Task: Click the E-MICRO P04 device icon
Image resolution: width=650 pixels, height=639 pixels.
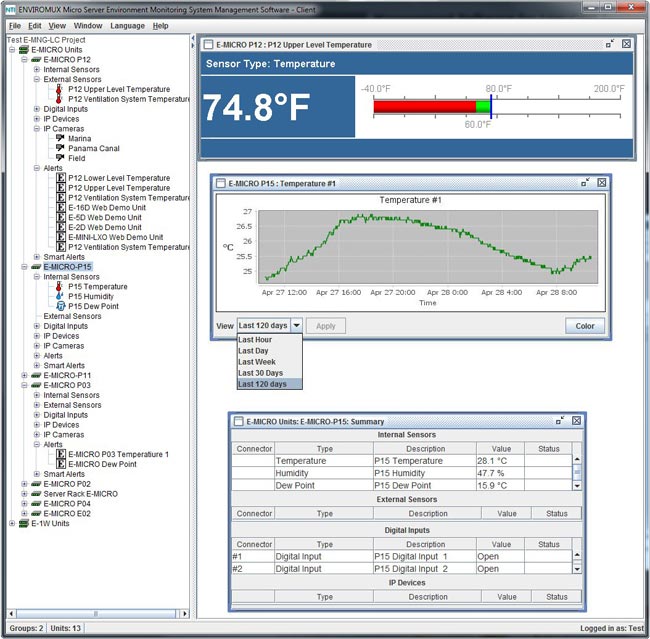Action: tap(36, 504)
